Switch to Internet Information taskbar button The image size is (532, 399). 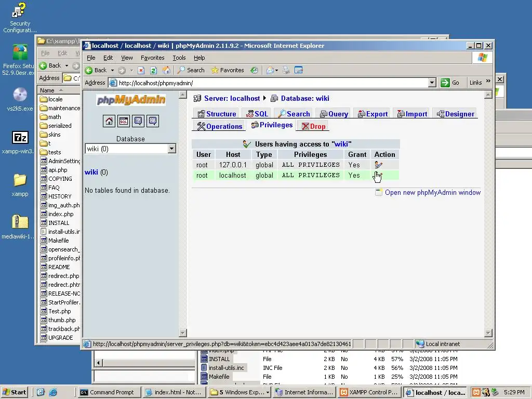tap(304, 392)
